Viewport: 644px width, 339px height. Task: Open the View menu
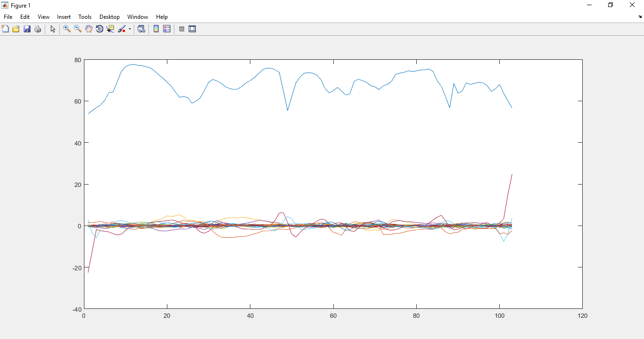43,16
